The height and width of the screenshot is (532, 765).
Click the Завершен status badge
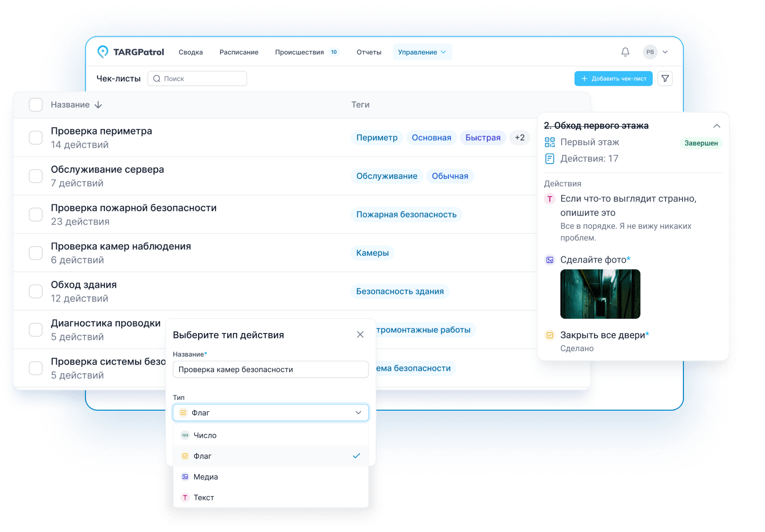coord(701,143)
